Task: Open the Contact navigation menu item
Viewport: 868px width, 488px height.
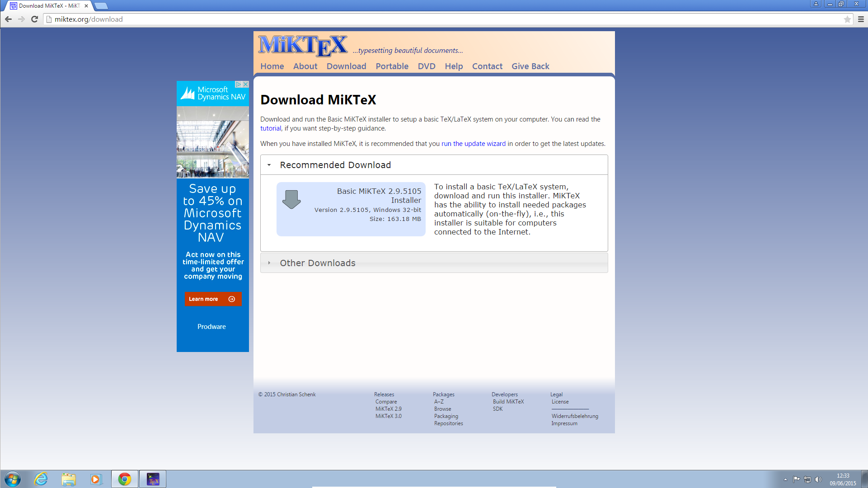Action: click(x=488, y=66)
